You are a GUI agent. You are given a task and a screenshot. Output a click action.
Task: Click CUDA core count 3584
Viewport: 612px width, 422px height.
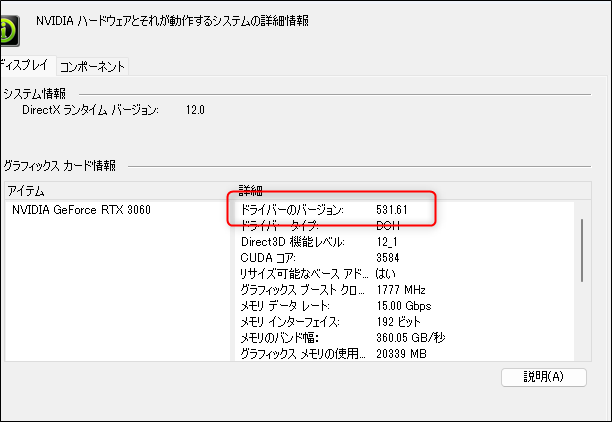tap(388, 258)
